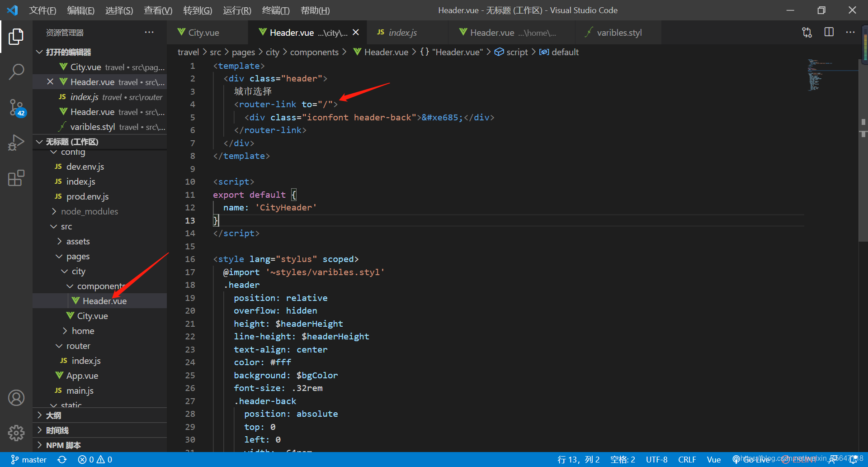
Task: Open Problems via errors and warnings counter
Action: pyautogui.click(x=95, y=460)
